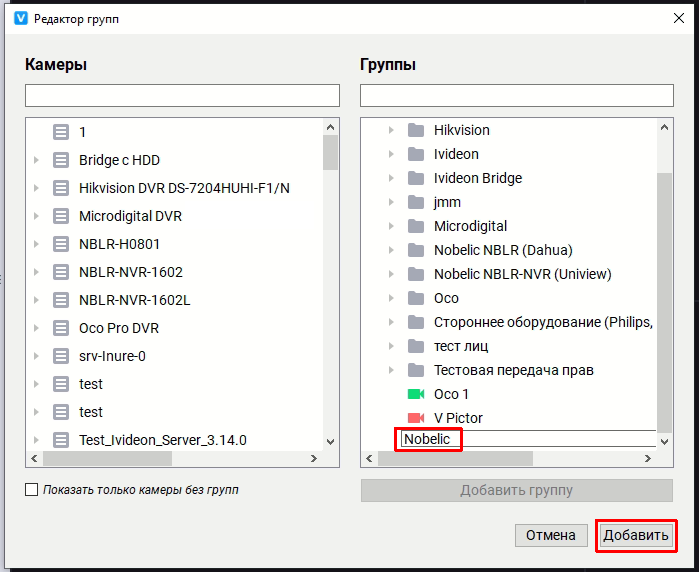Click the groups list vertical scrollbar thumb
Screen dimensions: 699x572
(x=664, y=303)
